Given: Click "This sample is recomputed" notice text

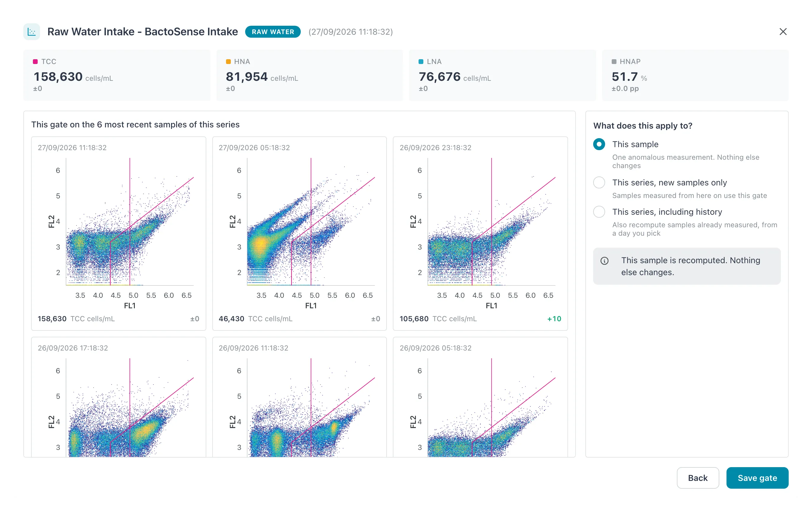Looking at the screenshot, I should pyautogui.click(x=690, y=266).
